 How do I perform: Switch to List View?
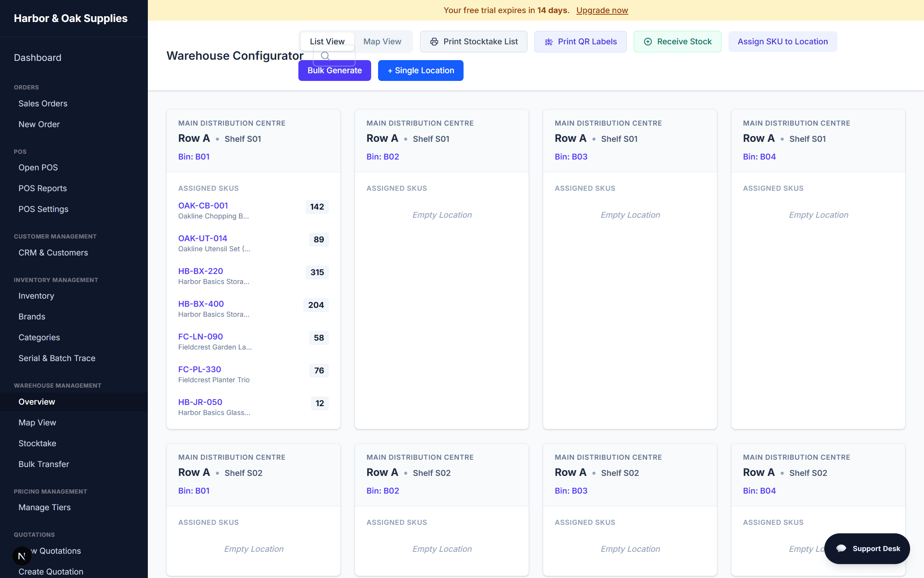(x=327, y=42)
